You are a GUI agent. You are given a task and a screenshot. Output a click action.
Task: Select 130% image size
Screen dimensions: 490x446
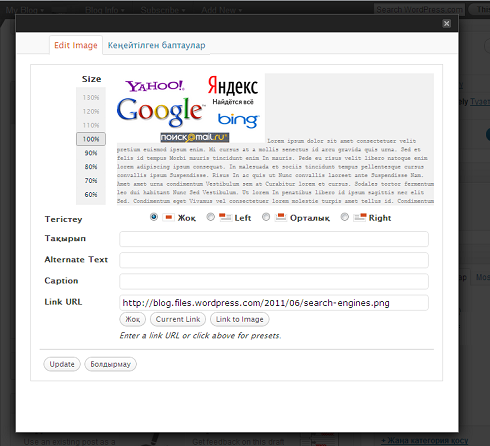pos(91,97)
